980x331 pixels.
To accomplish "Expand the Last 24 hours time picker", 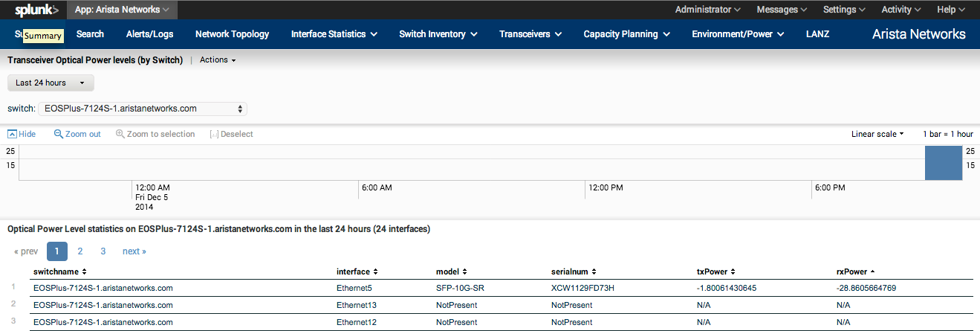I will [x=51, y=83].
